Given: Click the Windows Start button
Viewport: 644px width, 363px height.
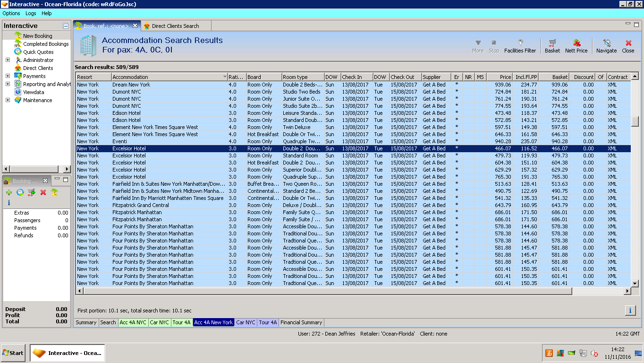Looking at the screenshot, I should [x=13, y=353].
